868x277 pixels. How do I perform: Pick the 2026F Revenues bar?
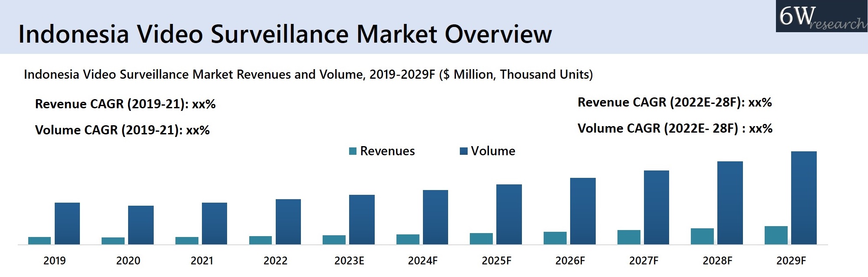point(555,238)
